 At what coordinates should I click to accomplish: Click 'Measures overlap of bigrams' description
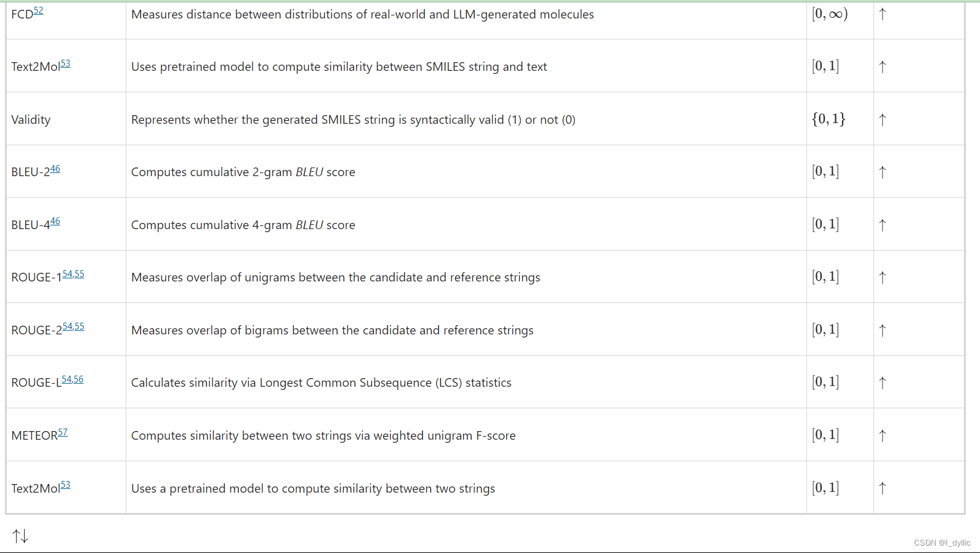click(333, 330)
